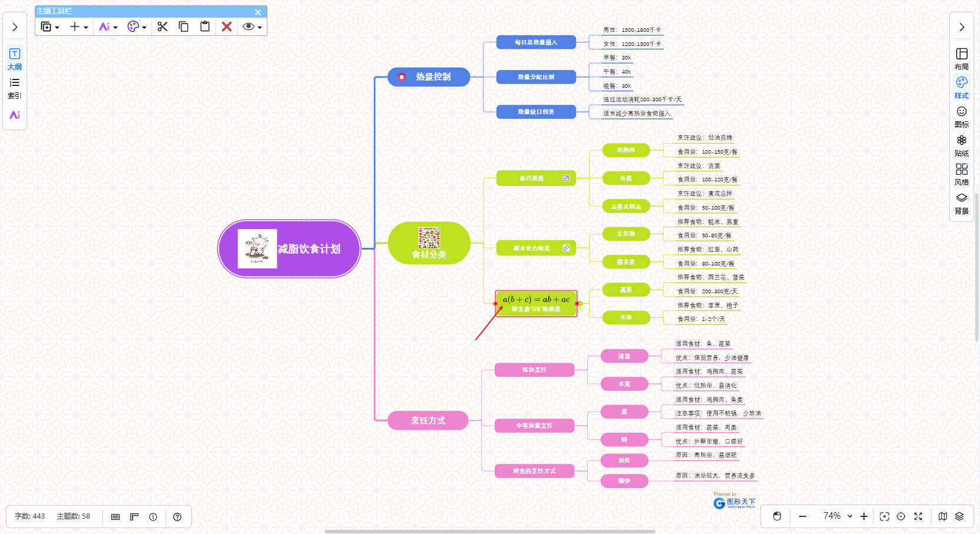Switch to the 大纲 outline tab

(15, 59)
